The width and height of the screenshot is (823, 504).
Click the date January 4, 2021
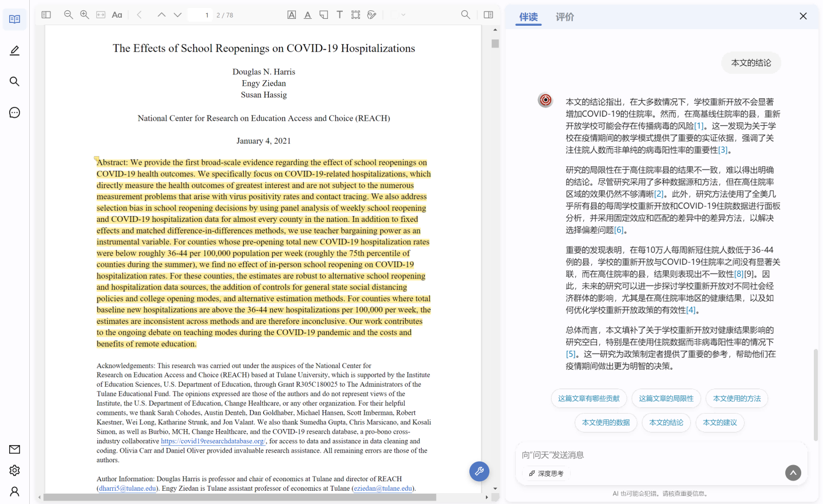[x=264, y=141]
